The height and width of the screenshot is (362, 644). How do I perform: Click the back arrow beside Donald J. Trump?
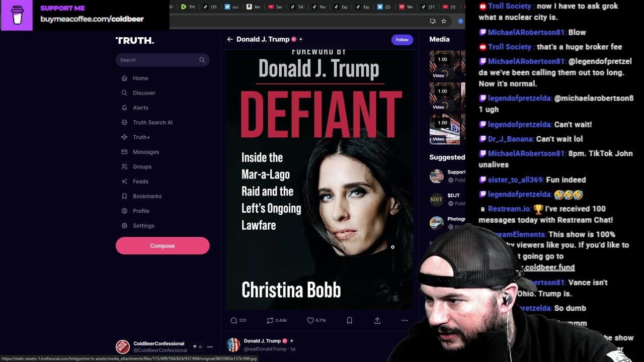230,39
